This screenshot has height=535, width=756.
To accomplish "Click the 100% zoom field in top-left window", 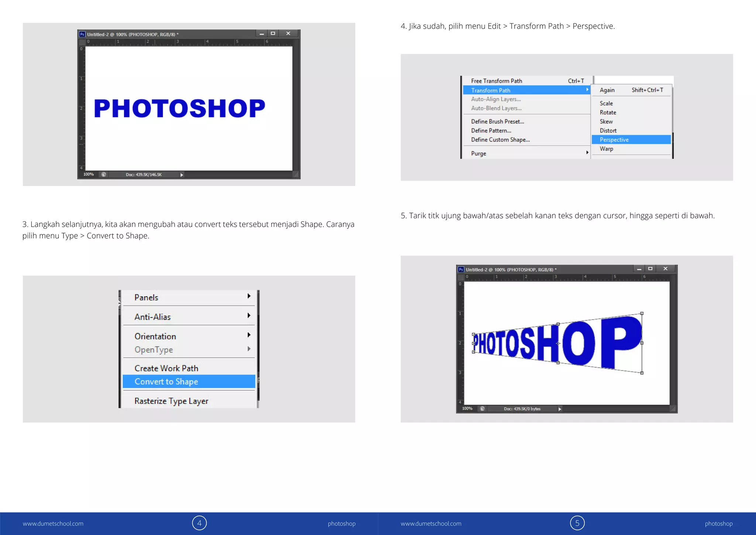I will point(89,174).
